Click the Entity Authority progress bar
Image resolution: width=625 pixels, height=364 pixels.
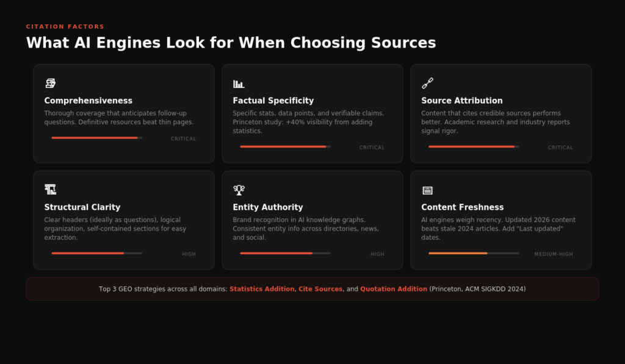[x=285, y=253]
